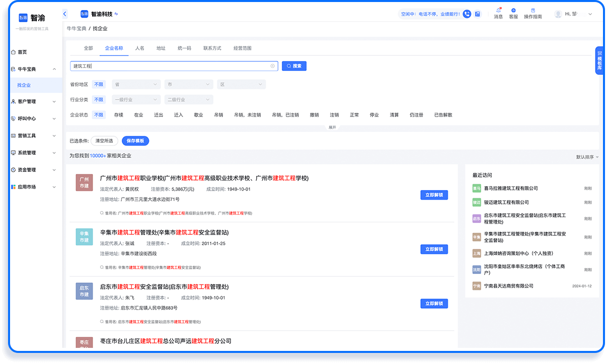Filter by 存续 status

119,115
